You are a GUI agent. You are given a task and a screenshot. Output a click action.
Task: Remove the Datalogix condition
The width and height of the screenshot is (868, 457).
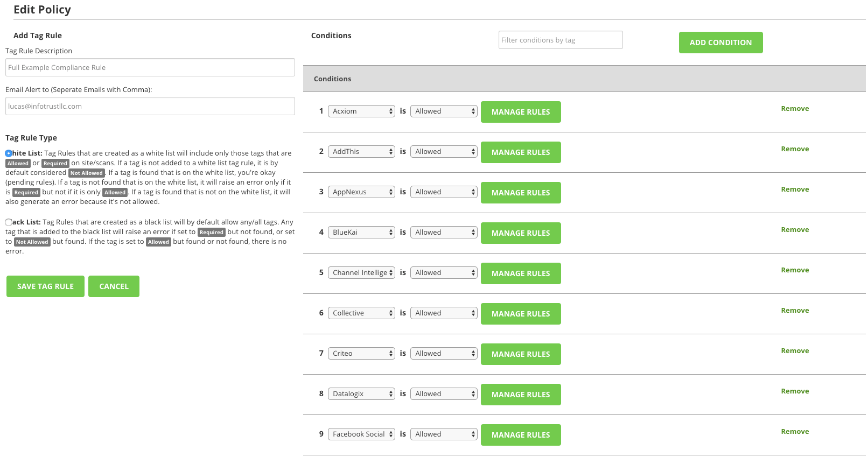tap(795, 391)
